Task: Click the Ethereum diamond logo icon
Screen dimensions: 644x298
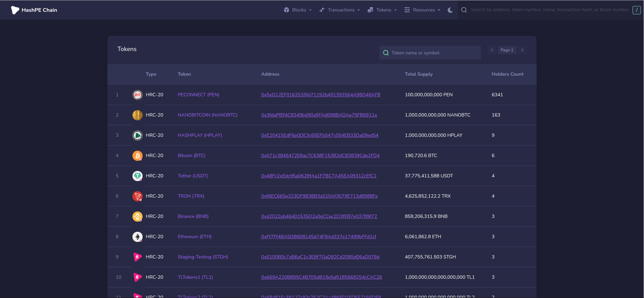Action: click(x=137, y=237)
